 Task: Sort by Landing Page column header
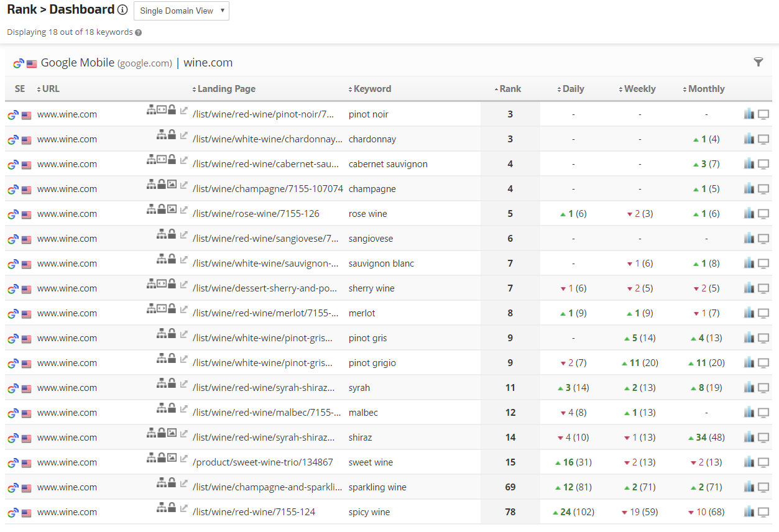pyautogui.click(x=226, y=89)
